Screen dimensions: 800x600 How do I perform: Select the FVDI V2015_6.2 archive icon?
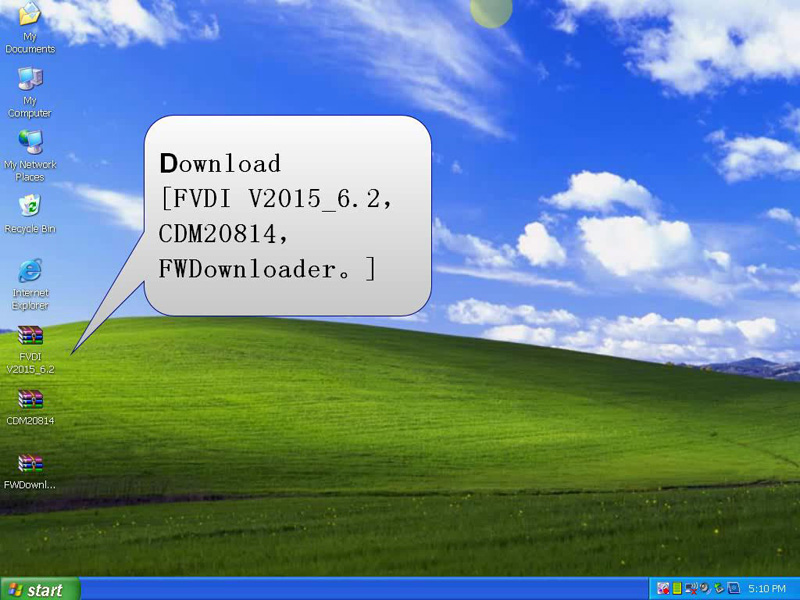point(30,337)
